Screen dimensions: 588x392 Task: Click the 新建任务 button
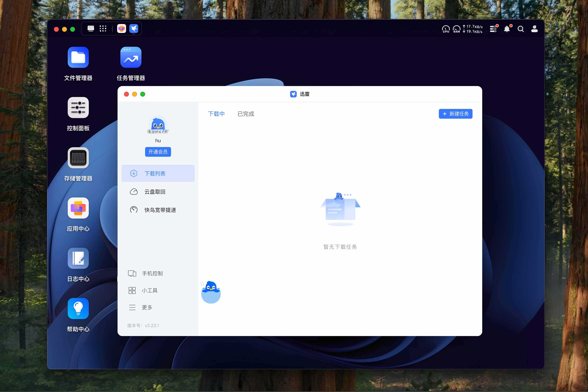[x=455, y=114]
